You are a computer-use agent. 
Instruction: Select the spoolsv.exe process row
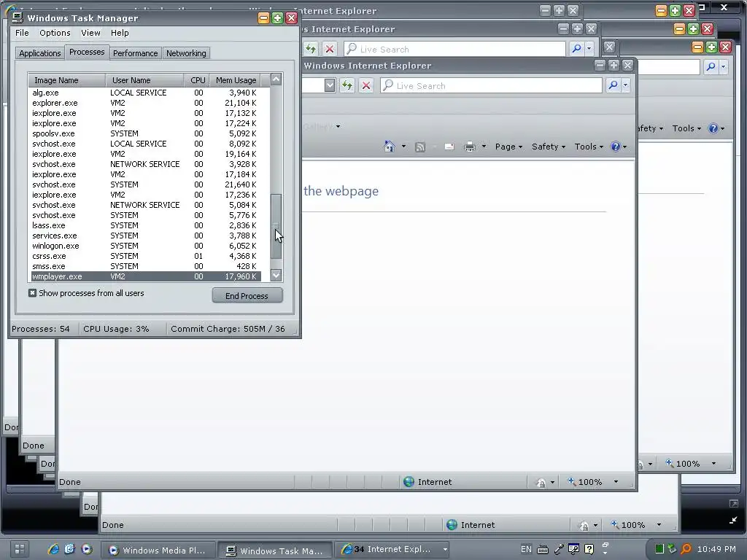coord(146,133)
